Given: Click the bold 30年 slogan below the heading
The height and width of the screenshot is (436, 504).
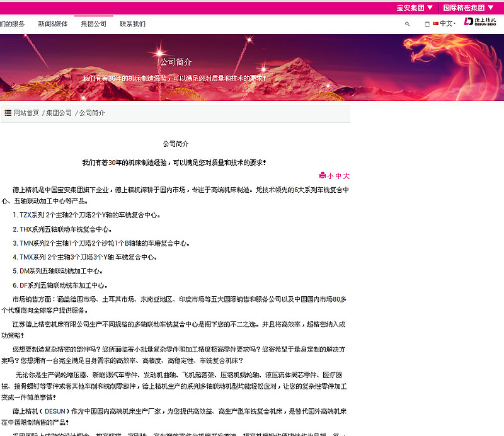Looking at the screenshot, I should pos(175,163).
